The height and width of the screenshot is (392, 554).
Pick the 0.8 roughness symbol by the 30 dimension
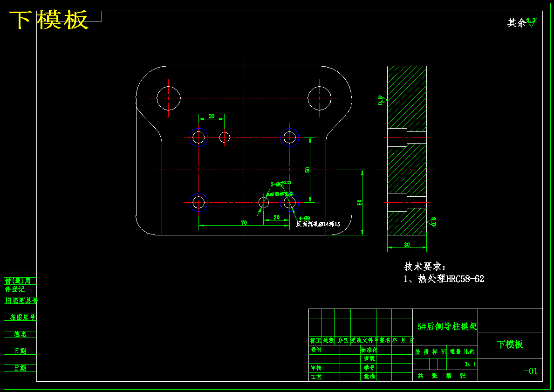coord(432,222)
